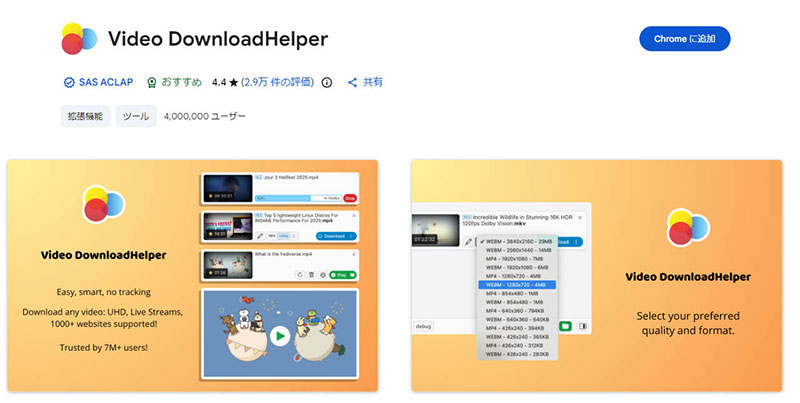Open the three-dot menu on the Download button
This screenshot has width=800, height=403.
(x=351, y=236)
